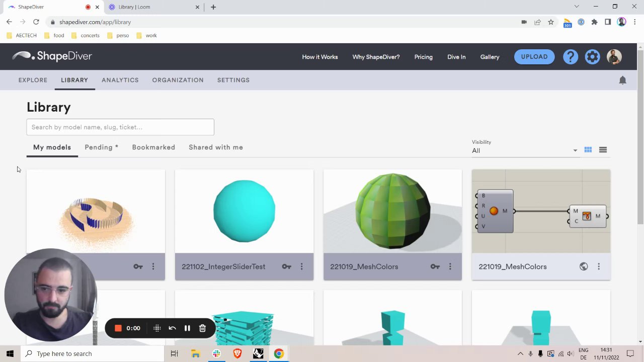The image size is (644, 362).
Task: Go to Explore tab
Action: 33,80
